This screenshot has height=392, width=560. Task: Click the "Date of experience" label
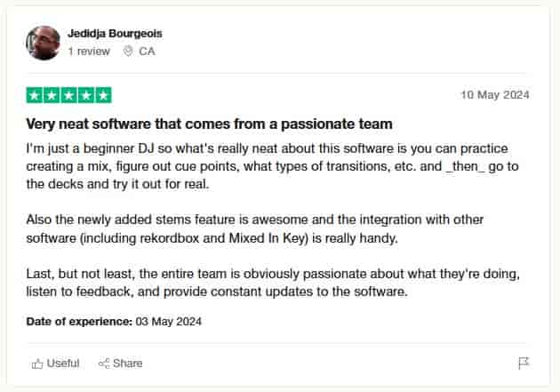coord(79,321)
